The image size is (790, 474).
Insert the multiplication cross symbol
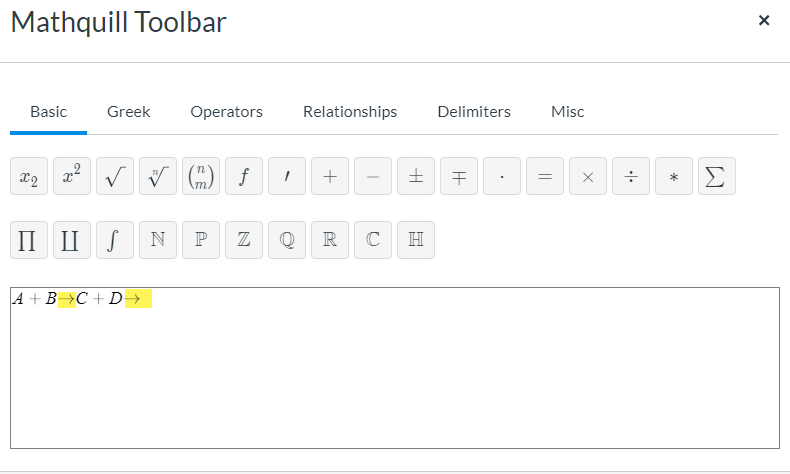587,177
